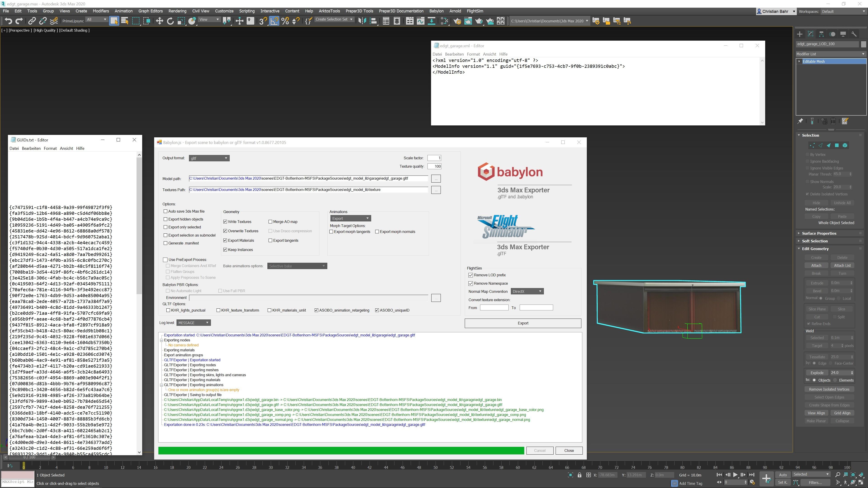Select Element sub-object cube icon
Image resolution: width=868 pixels, height=488 pixels.
(x=845, y=145)
